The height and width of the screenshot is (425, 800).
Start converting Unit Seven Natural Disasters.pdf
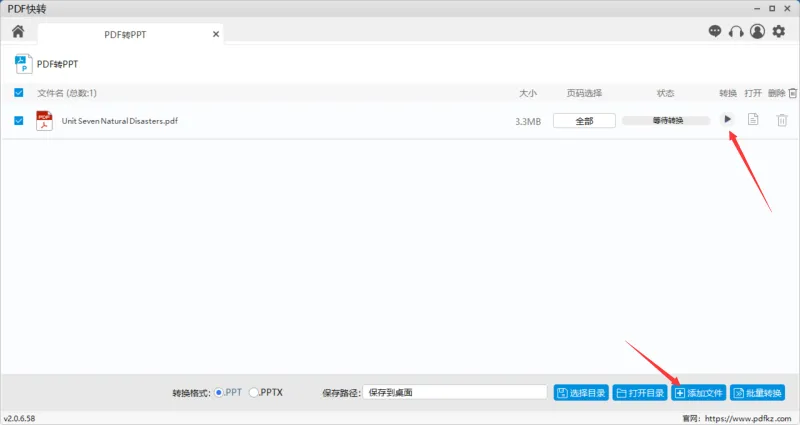point(728,119)
